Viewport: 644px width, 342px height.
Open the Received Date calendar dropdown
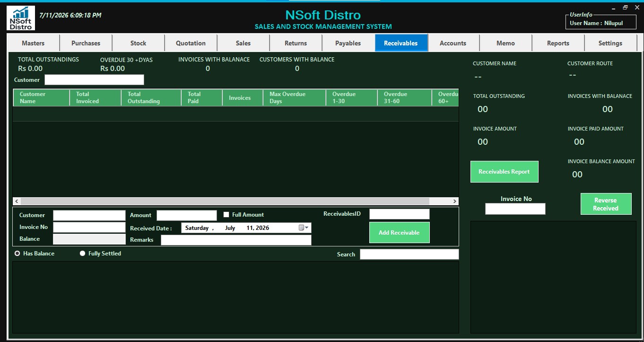304,228
